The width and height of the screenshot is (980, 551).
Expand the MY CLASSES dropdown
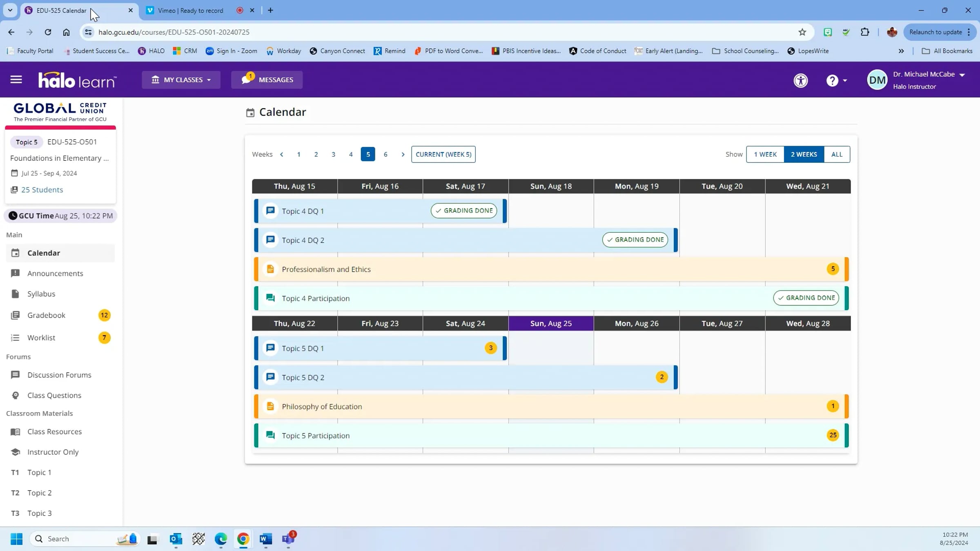[x=181, y=80]
